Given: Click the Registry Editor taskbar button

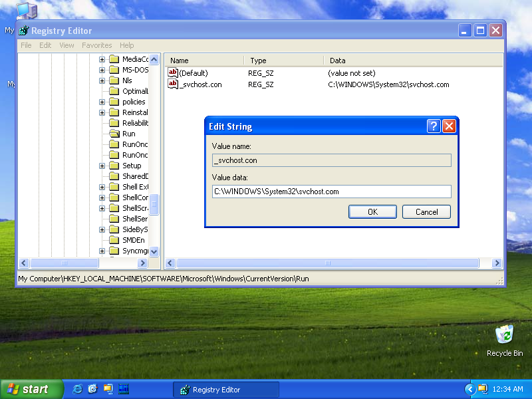Looking at the screenshot, I should [x=226, y=390].
